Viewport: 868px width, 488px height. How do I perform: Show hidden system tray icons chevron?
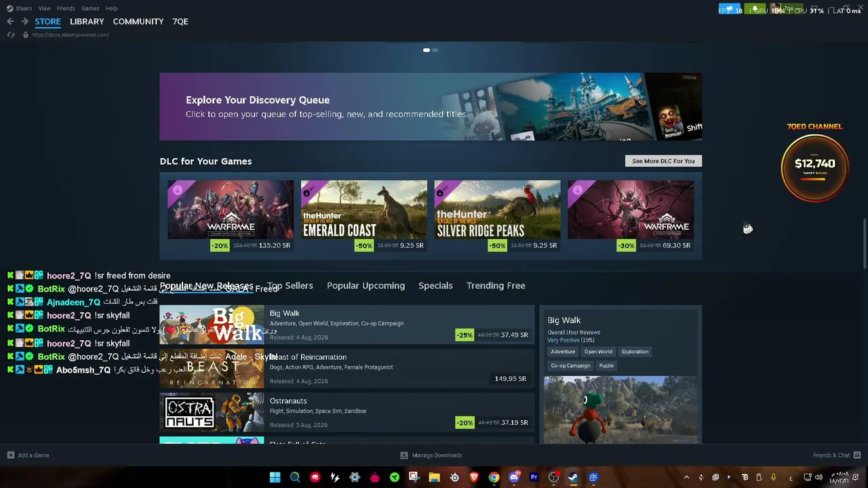[x=686, y=477]
